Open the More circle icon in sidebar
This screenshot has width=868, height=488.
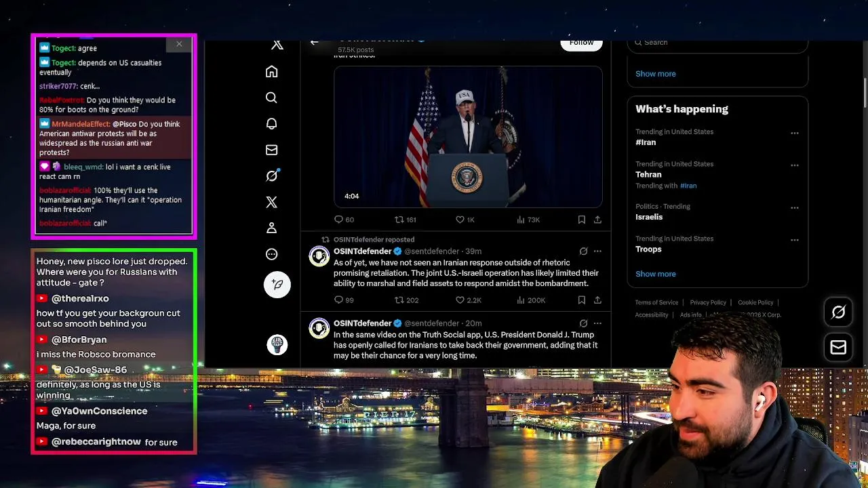[271, 254]
